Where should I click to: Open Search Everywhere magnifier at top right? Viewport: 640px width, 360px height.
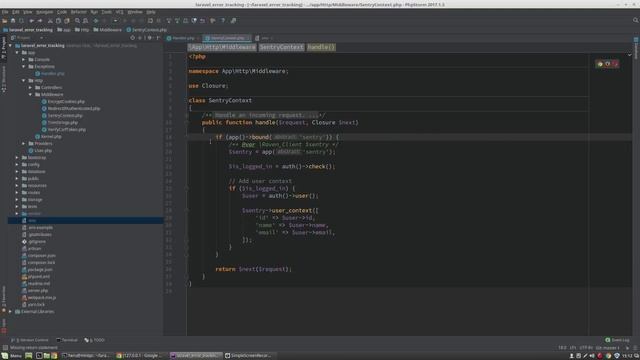point(636,20)
